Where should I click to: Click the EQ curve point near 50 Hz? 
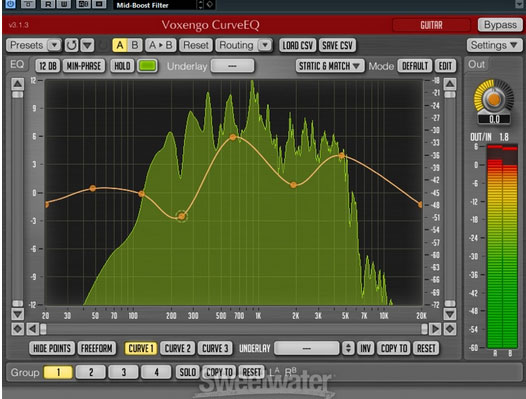point(93,188)
